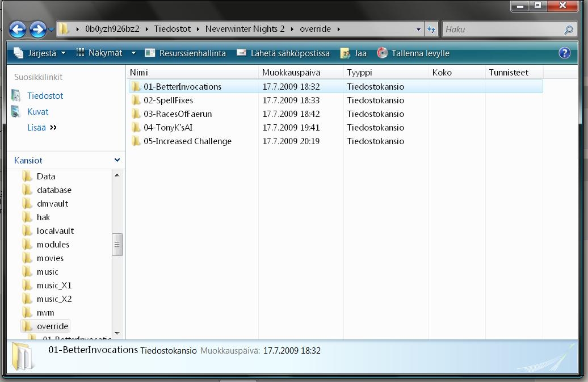Screen dimensions: 588x382
Task: Click Lähetä sähköpostissa mail icon
Action: (242, 53)
